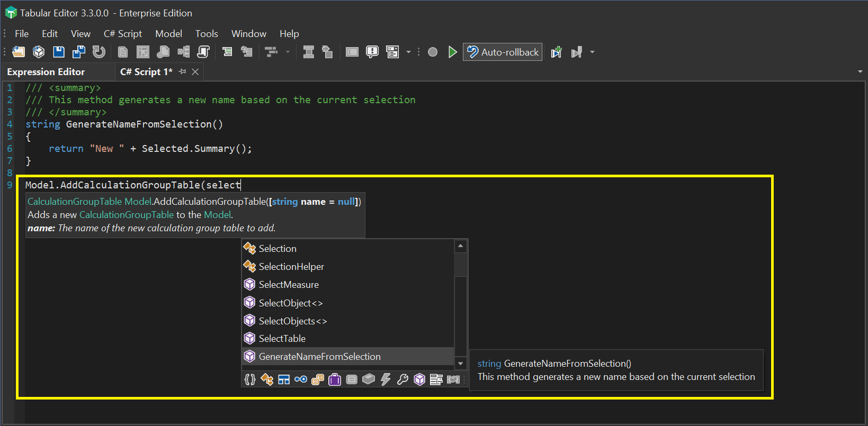
Task: Toggle bracketed cube filter icon
Action: point(453,379)
